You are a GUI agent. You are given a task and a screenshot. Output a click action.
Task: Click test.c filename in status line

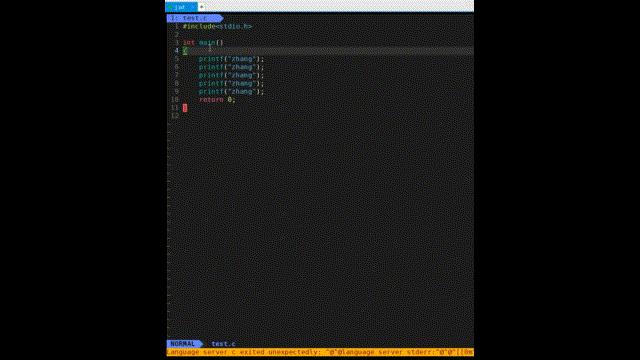[x=223, y=344]
